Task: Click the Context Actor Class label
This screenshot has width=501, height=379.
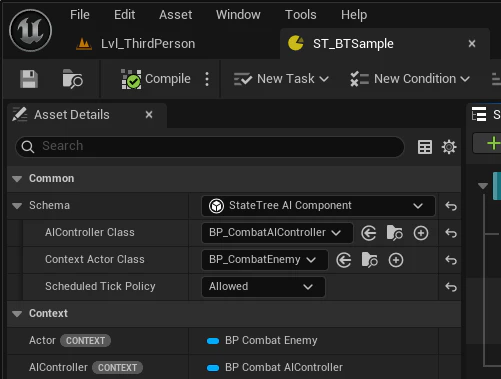Action: 95,259
